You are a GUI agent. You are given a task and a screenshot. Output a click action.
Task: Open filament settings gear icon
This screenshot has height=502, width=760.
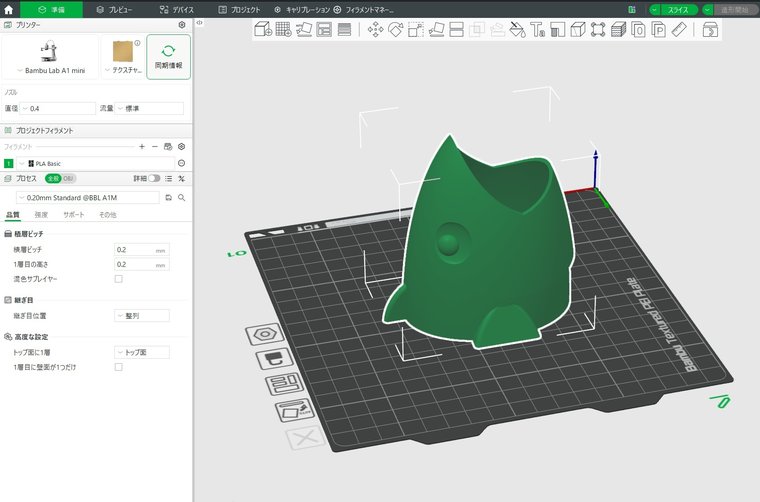[x=182, y=146]
